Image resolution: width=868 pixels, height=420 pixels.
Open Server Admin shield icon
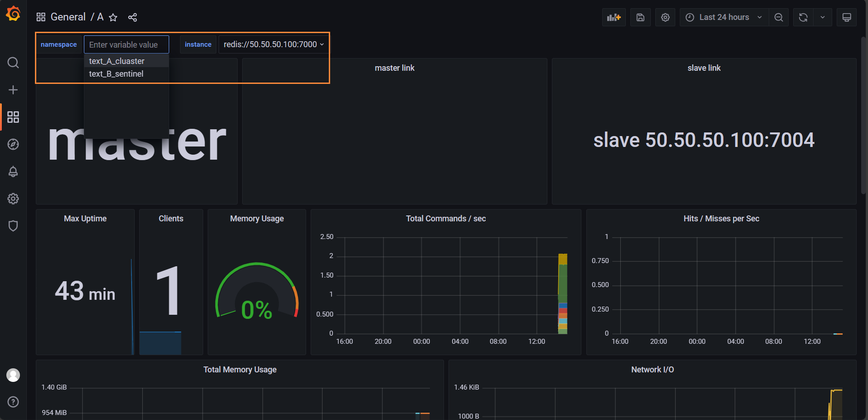tap(13, 226)
